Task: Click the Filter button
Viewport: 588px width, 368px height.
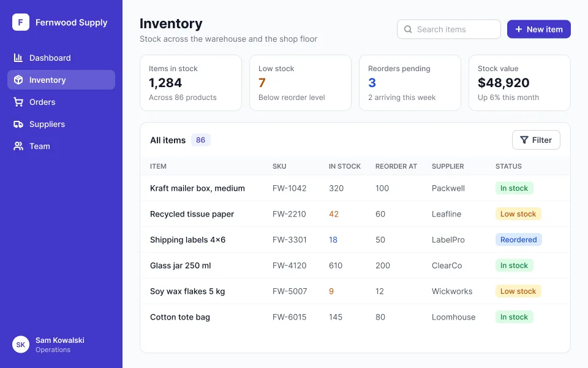Action: click(x=536, y=140)
